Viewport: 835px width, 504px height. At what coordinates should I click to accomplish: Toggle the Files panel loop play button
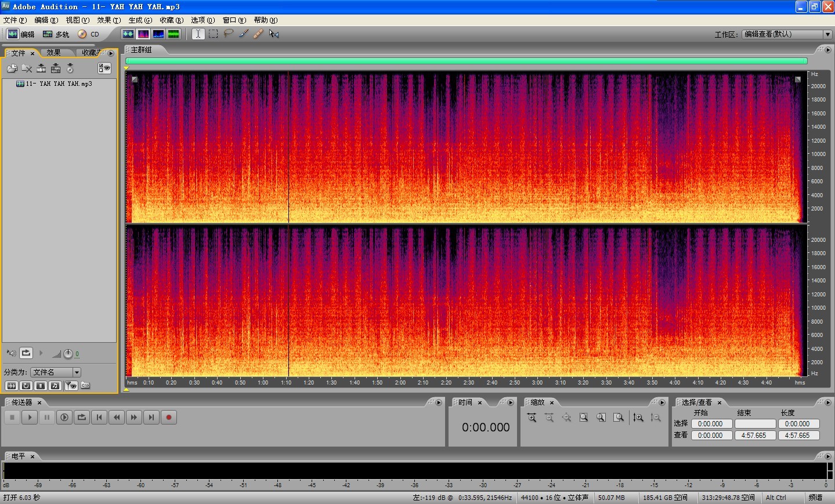click(x=26, y=353)
